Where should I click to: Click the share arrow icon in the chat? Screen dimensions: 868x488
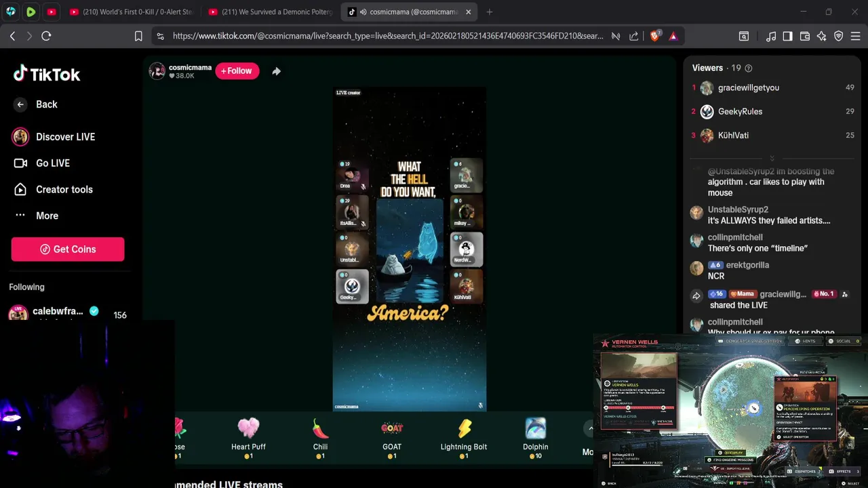point(696,296)
